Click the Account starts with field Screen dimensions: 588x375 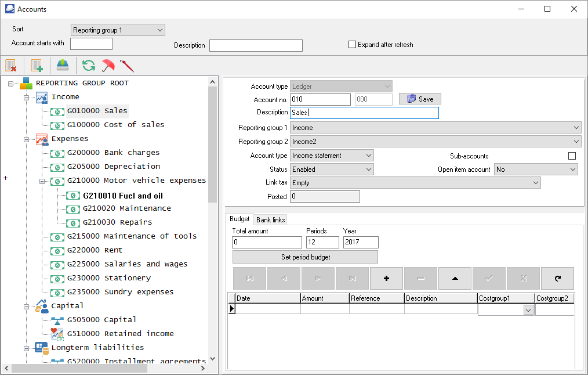91,44
